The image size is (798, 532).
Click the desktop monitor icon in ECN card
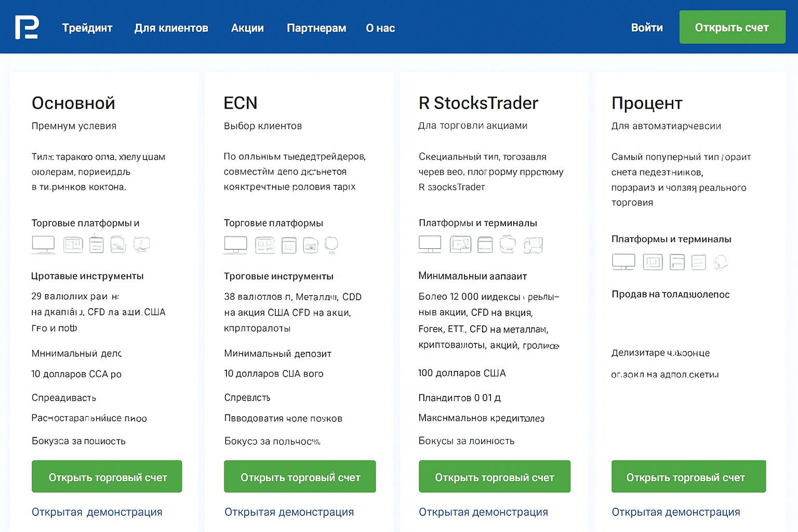[235, 245]
